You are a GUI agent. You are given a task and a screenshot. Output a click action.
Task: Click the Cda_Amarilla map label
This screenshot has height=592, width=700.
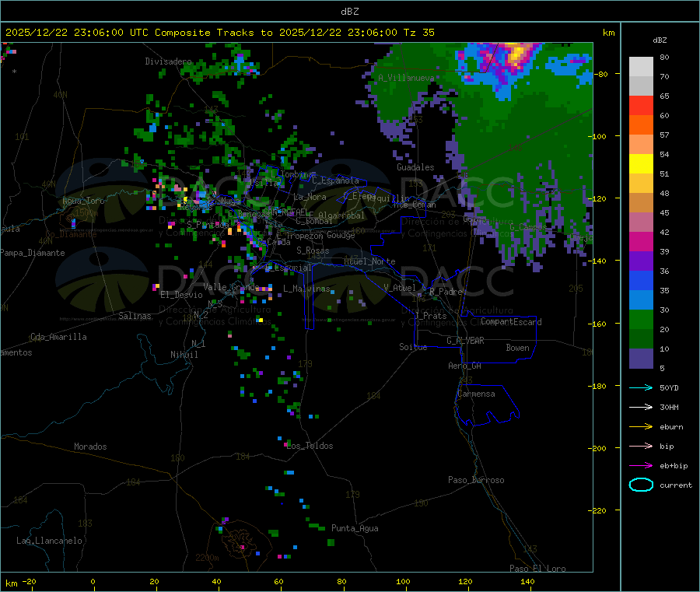(x=58, y=337)
